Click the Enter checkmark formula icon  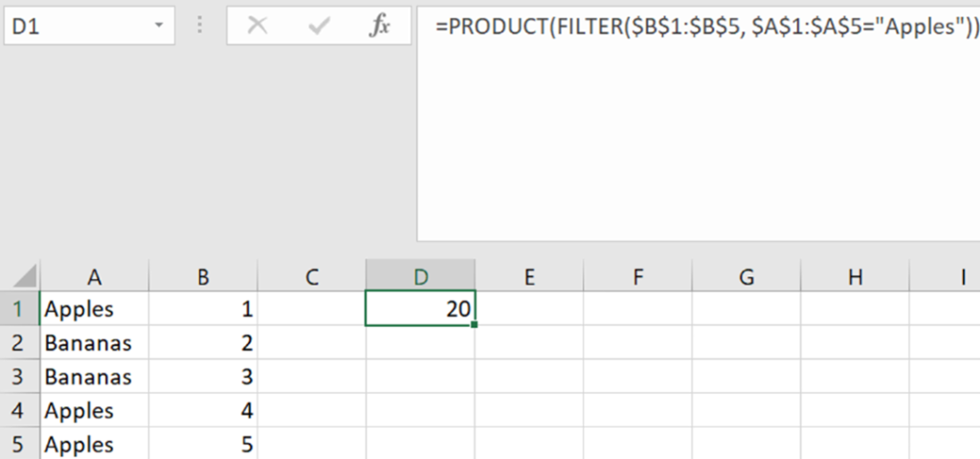319,26
